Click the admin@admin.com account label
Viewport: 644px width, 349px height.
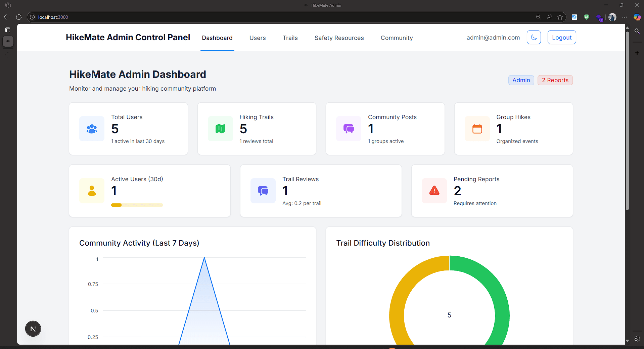493,38
